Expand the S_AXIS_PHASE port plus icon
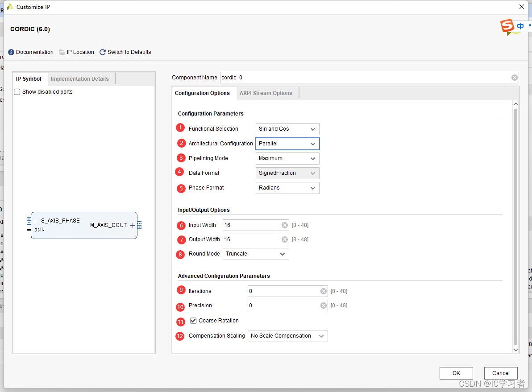 coord(35,221)
